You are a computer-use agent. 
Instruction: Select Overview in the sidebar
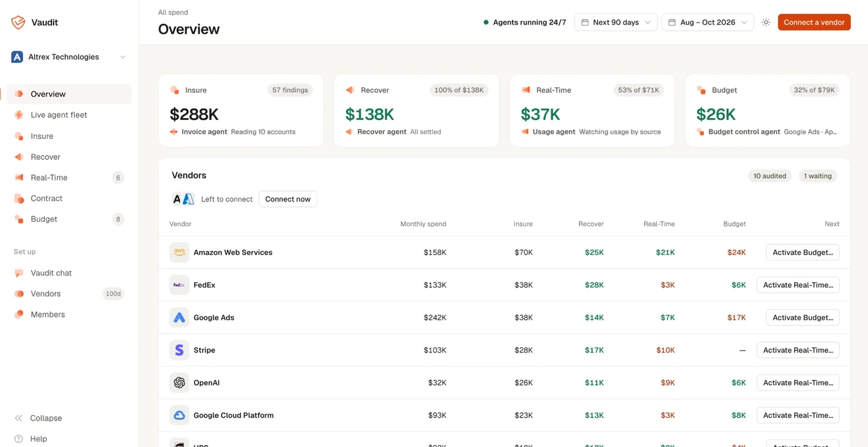click(69, 94)
